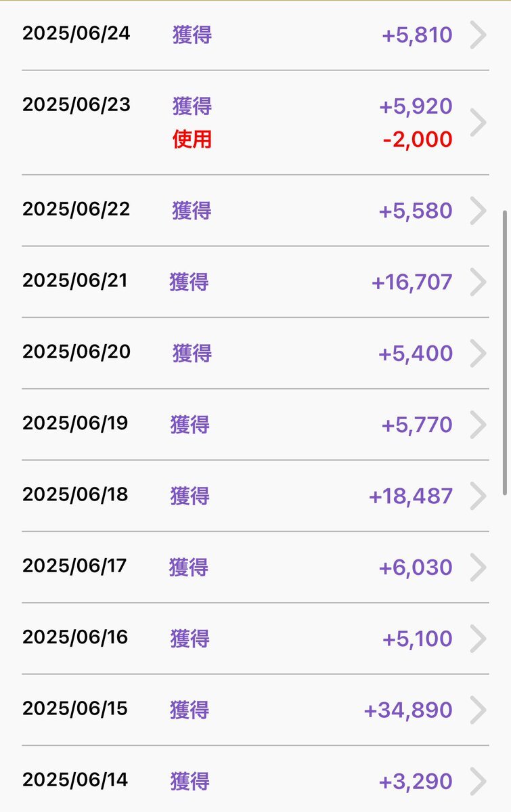
Task: Select the -2,000 usage amount
Action: pyautogui.click(x=418, y=140)
